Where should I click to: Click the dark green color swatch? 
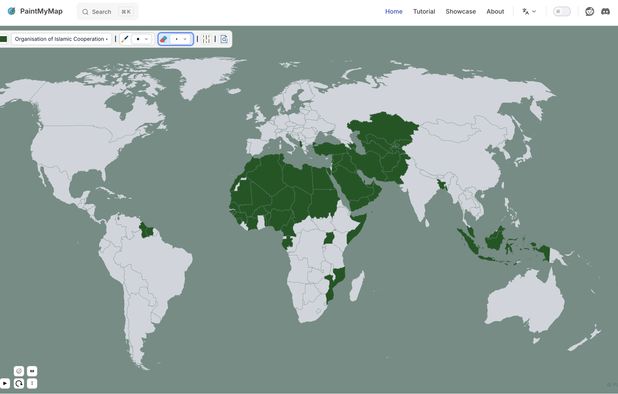[x=4, y=39]
